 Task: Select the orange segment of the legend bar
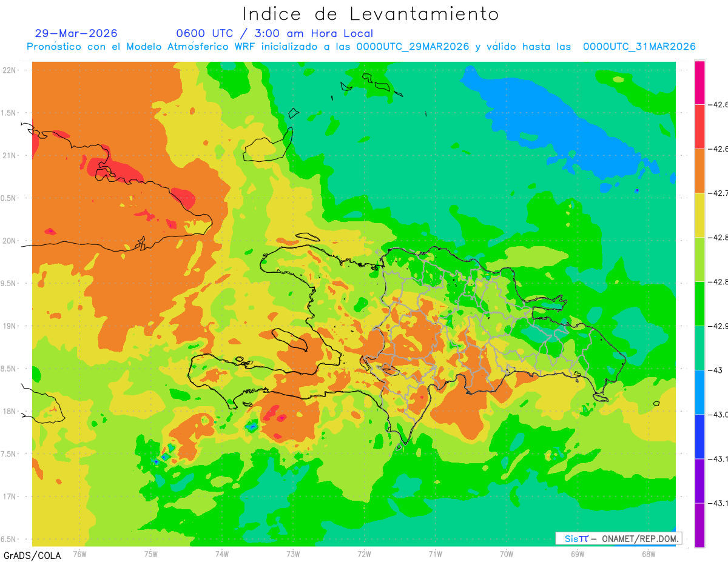[699, 171]
